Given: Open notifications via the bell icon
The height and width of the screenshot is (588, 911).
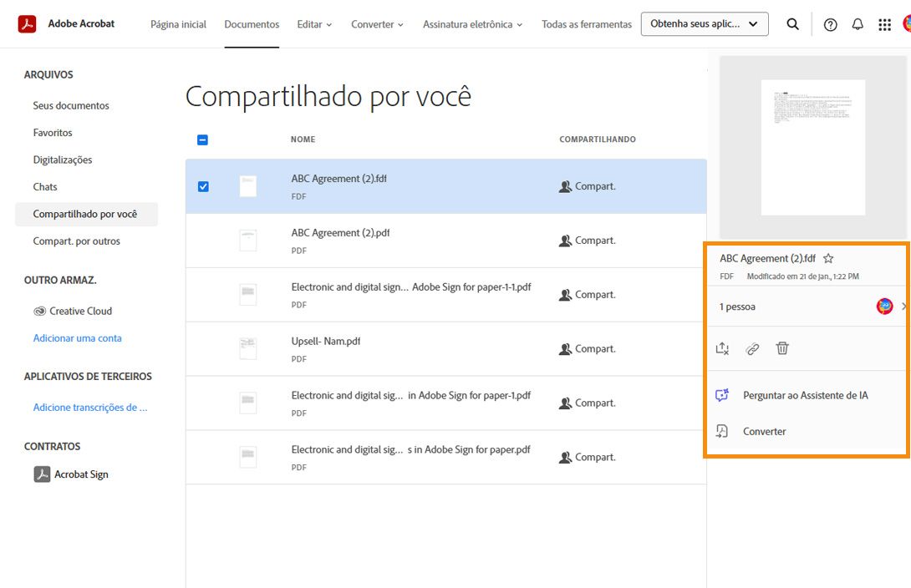Looking at the screenshot, I should pyautogui.click(x=858, y=23).
